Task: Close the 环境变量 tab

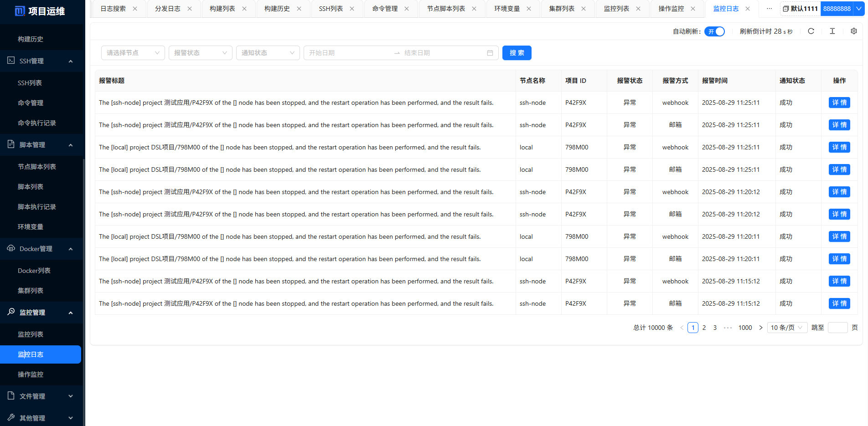Action: (x=529, y=9)
